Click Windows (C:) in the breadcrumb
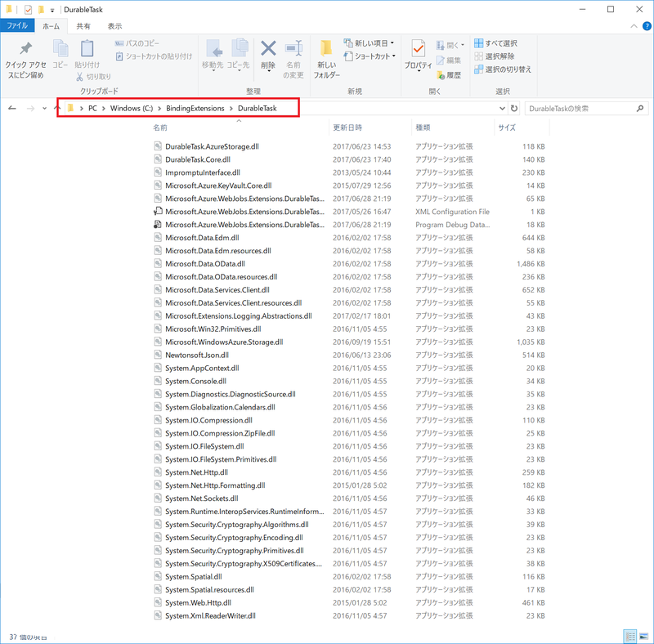This screenshot has width=654, height=644. coord(132,109)
